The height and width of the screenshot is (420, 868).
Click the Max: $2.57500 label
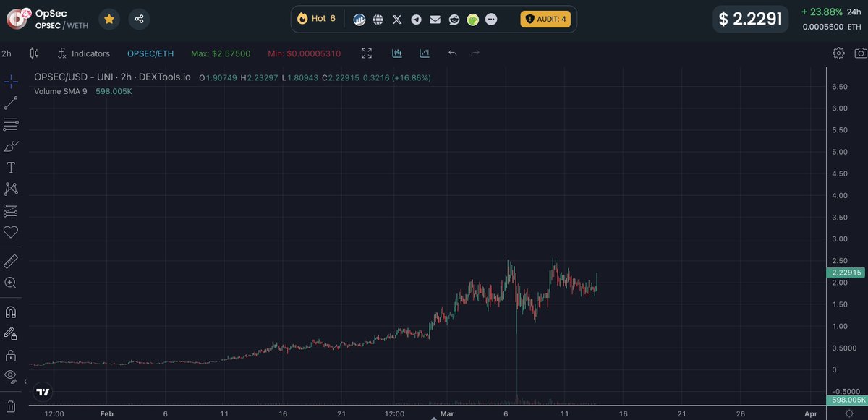coord(221,53)
